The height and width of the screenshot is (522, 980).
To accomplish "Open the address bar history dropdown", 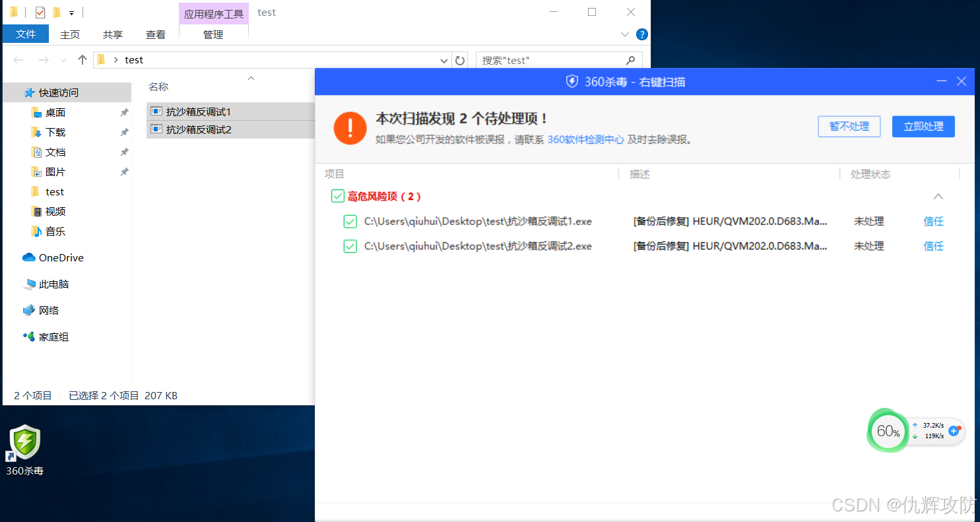I will point(444,61).
